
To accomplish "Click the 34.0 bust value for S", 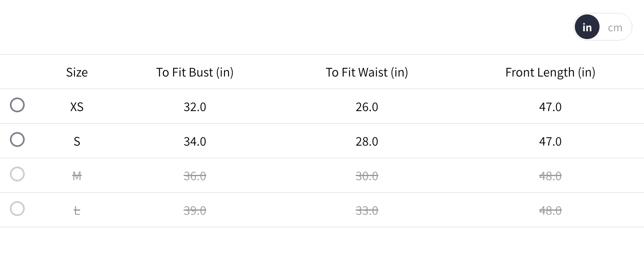I will click(x=195, y=142).
